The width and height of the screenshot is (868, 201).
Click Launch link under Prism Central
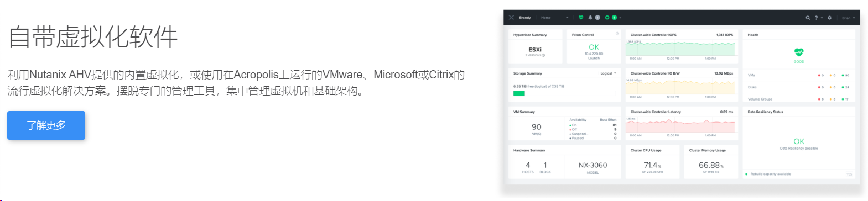[x=594, y=58]
